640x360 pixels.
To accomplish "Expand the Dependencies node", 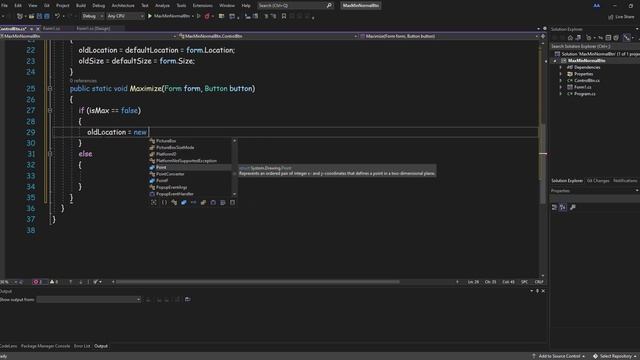I will point(560,67).
